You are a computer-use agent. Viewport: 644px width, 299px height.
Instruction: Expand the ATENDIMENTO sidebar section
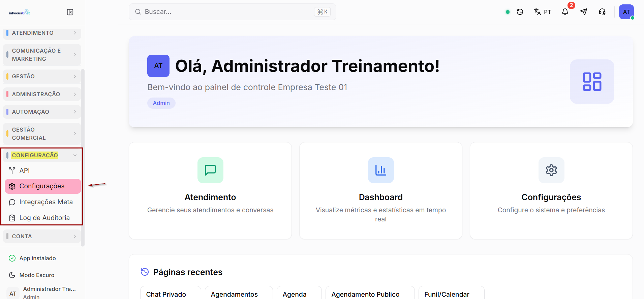pos(42,33)
